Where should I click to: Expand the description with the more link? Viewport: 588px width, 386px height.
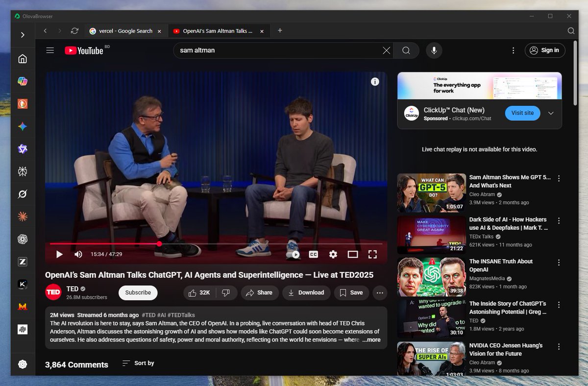coord(371,339)
